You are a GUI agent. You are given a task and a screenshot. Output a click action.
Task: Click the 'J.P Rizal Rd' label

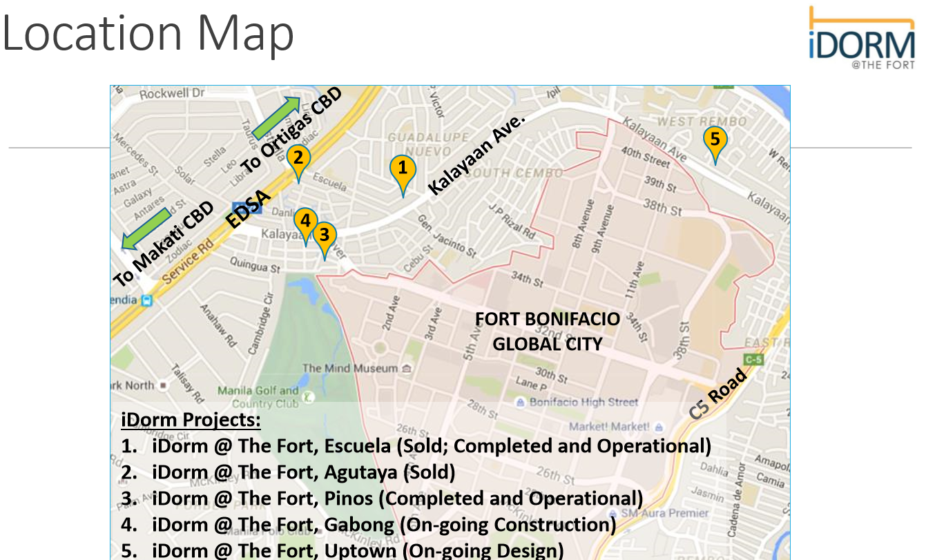512,221
